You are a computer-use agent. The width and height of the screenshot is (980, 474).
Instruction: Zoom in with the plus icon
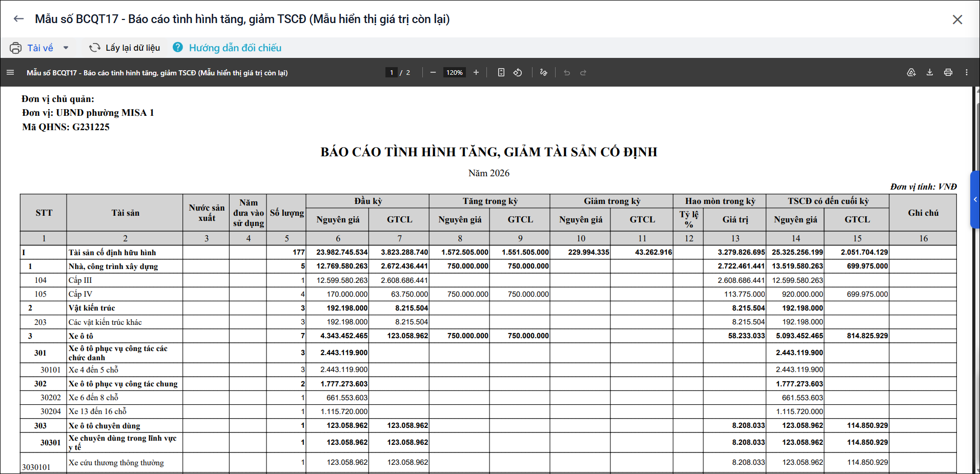pos(476,72)
